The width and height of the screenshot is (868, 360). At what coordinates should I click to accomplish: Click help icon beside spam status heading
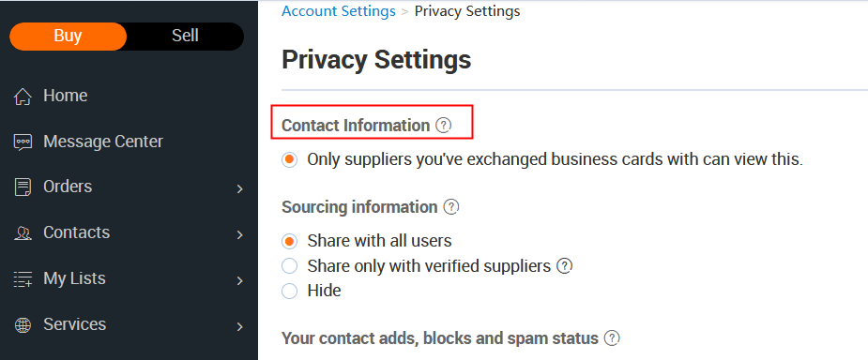[612, 337]
